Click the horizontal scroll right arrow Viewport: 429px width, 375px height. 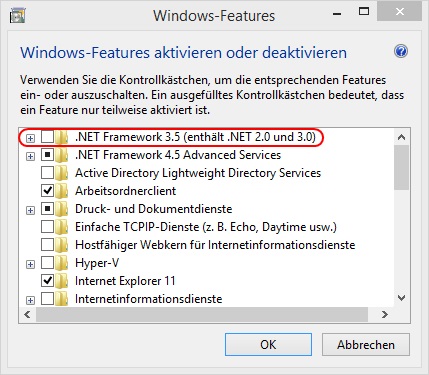[385, 314]
